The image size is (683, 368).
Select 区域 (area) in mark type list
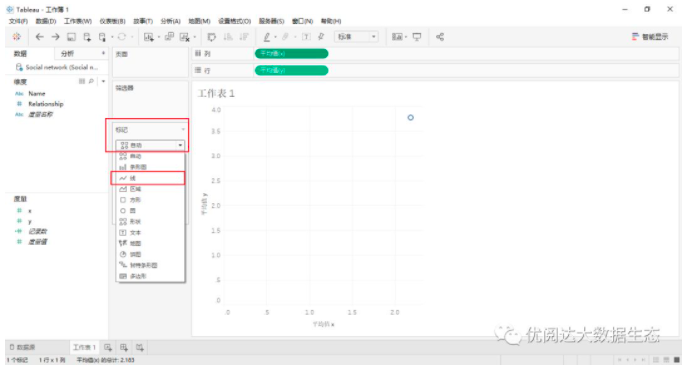(x=150, y=189)
